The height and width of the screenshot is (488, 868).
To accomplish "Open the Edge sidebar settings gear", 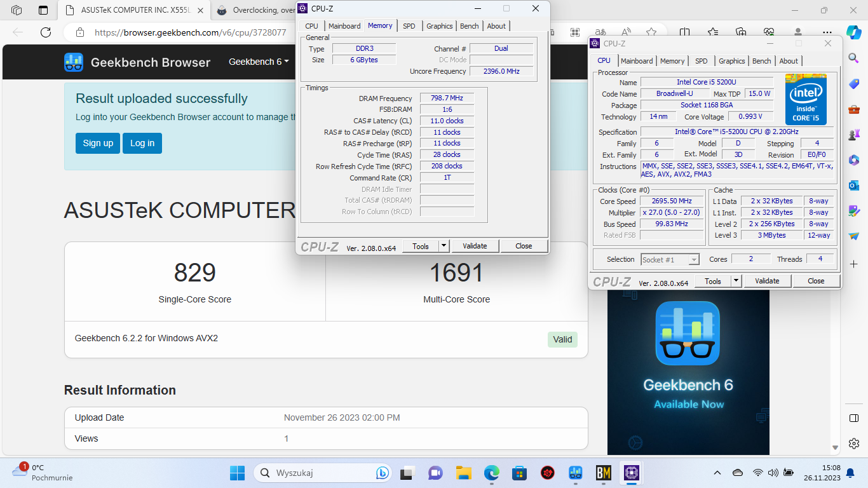I will click(854, 443).
